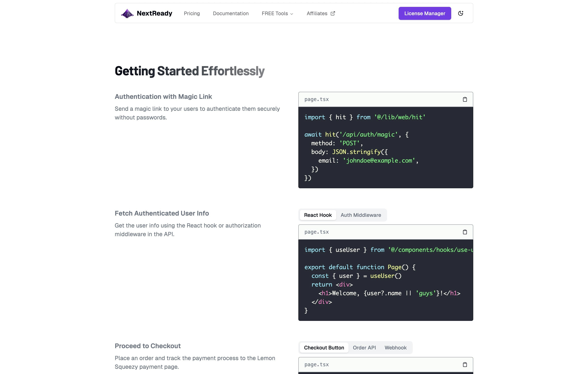Open the Webhook tab
This screenshot has width=588, height=374.
(395, 348)
